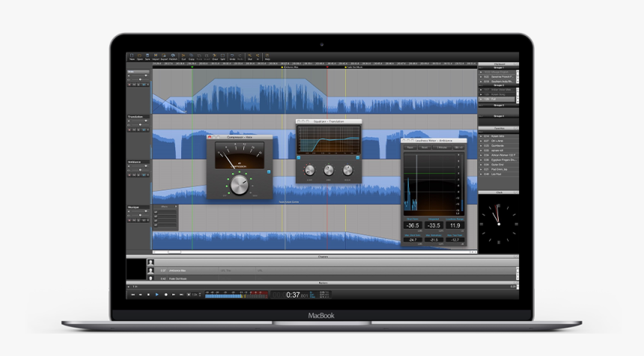Preview the Fall clip in Groupe 2
This screenshot has height=356, width=644.
click(481, 99)
